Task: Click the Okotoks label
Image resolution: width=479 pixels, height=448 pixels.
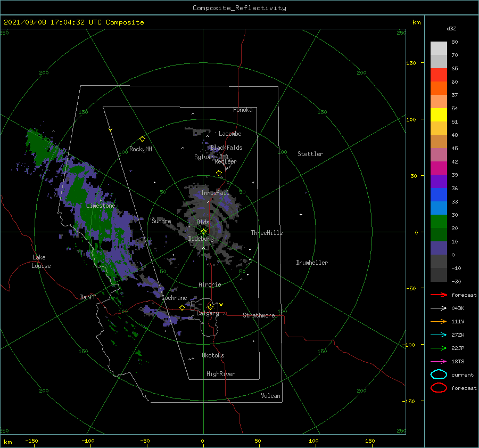Action: point(213,355)
